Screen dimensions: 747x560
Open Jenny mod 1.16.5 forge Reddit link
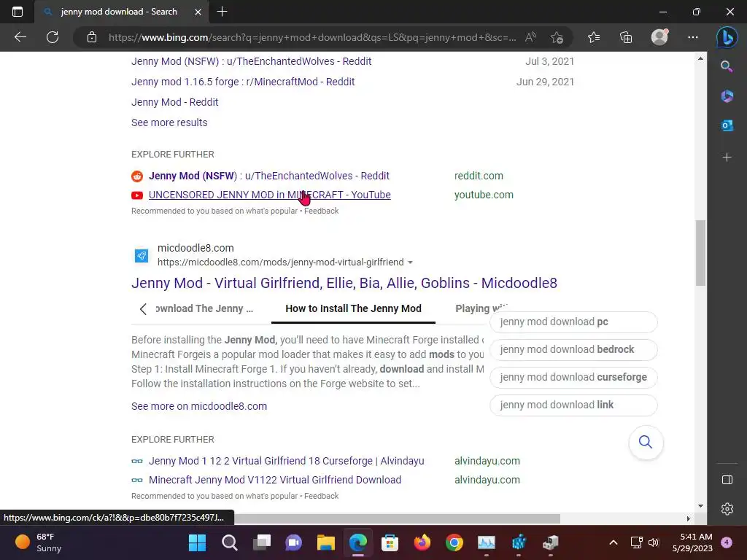click(243, 82)
